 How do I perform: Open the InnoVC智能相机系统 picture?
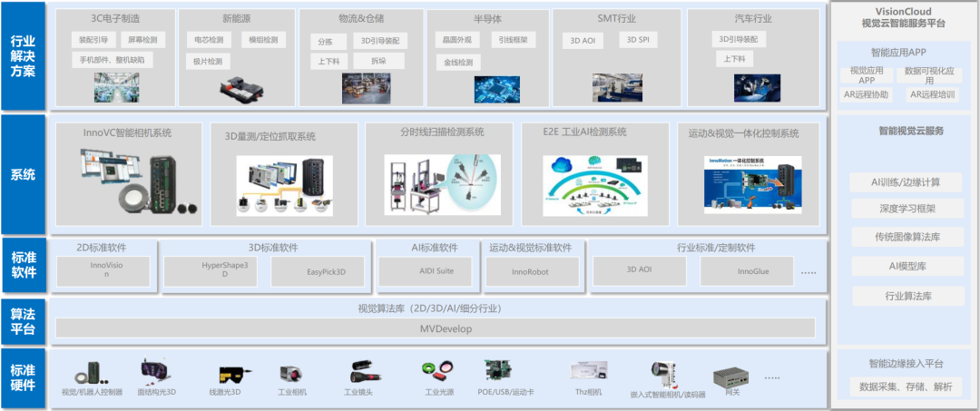click(x=138, y=181)
